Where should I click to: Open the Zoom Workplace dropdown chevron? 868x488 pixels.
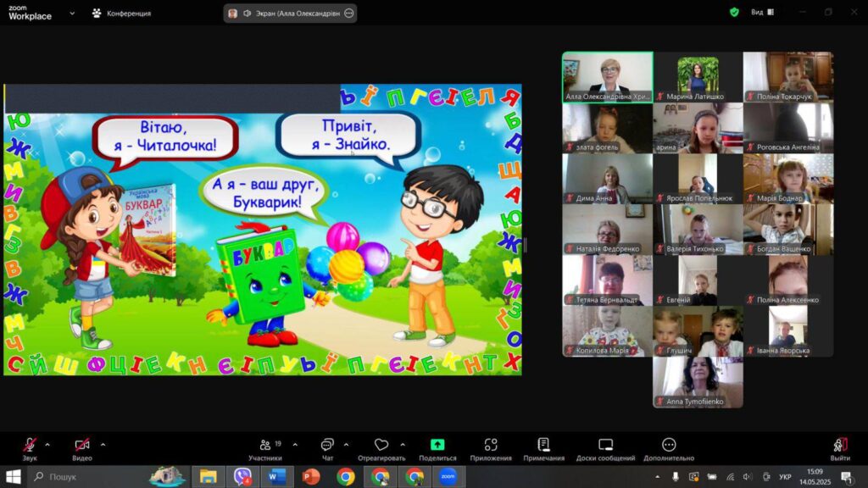(x=72, y=13)
